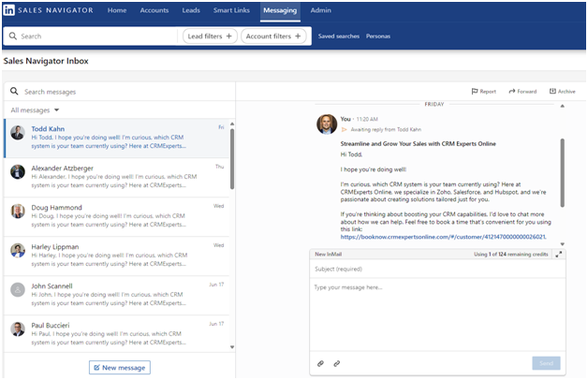Click the remaining credits text
588x380 pixels.
(510, 255)
